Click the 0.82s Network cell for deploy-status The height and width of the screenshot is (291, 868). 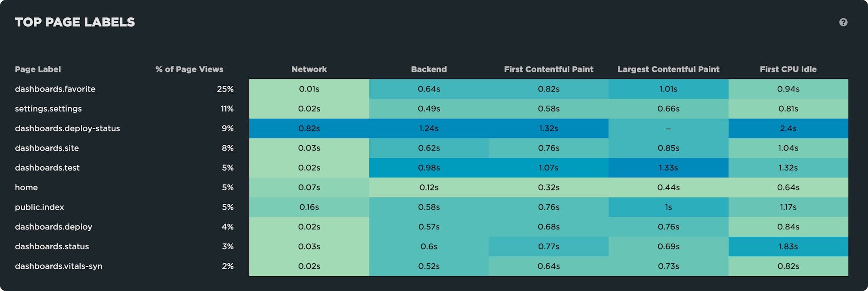point(309,128)
